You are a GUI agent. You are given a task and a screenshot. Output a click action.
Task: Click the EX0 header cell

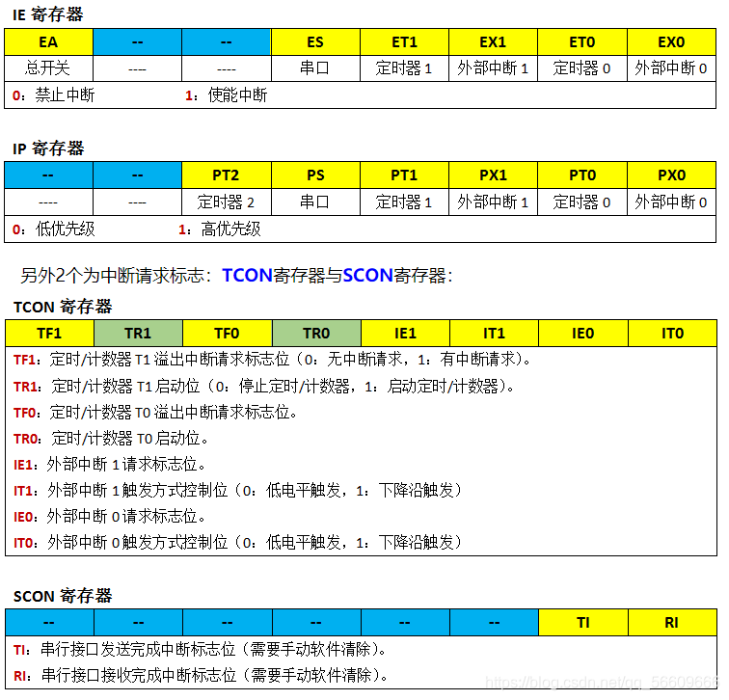671,42
